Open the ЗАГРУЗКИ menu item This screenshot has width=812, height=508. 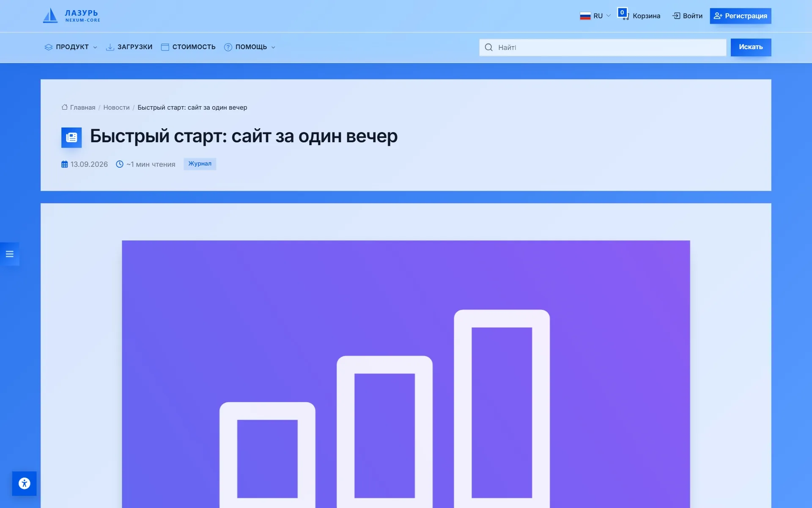129,47
